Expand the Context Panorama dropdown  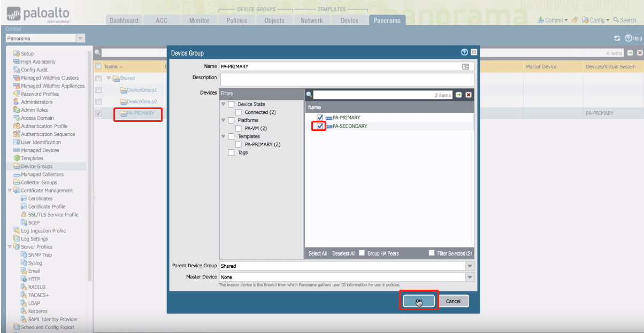pyautogui.click(x=80, y=38)
